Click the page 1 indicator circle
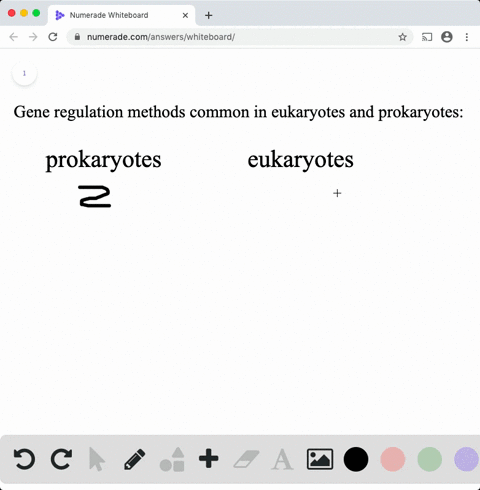 (x=24, y=73)
